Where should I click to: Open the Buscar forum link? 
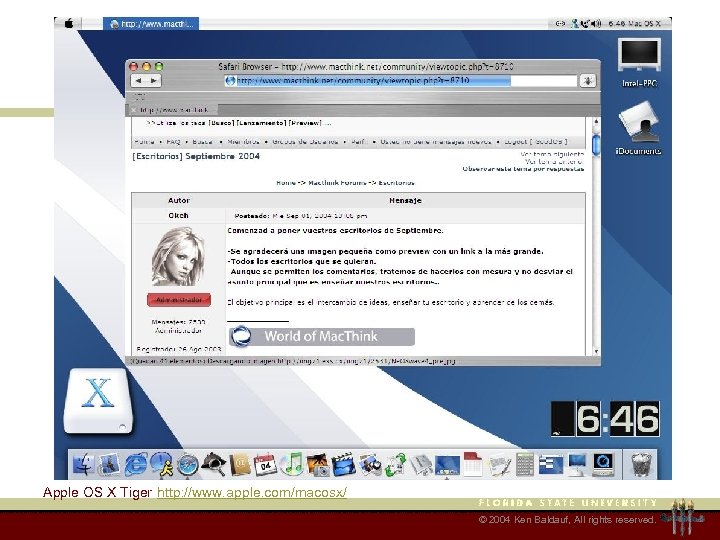click(202, 142)
